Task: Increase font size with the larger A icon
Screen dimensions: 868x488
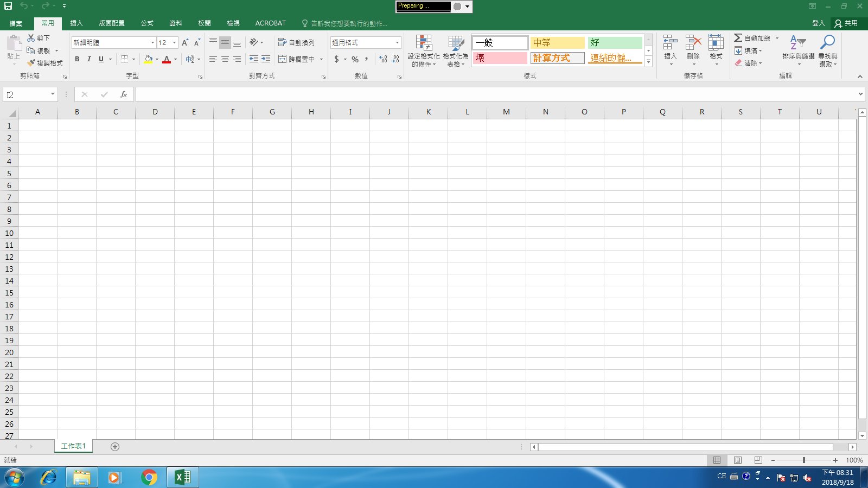Action: (185, 42)
